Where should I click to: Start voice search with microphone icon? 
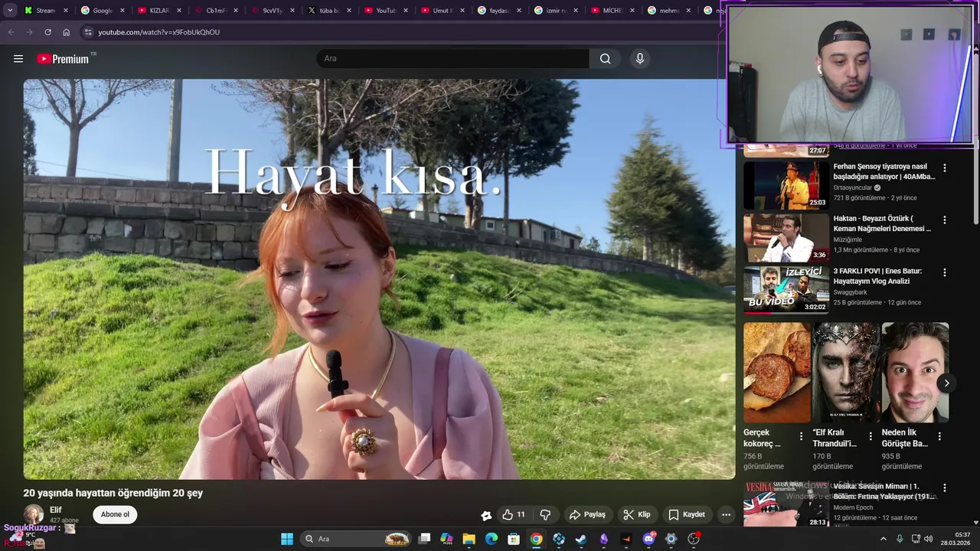pyautogui.click(x=640, y=59)
